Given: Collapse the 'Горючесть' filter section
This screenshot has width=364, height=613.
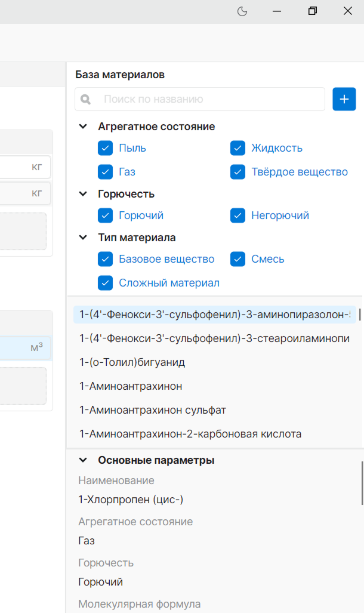Looking at the screenshot, I should pyautogui.click(x=83, y=194).
